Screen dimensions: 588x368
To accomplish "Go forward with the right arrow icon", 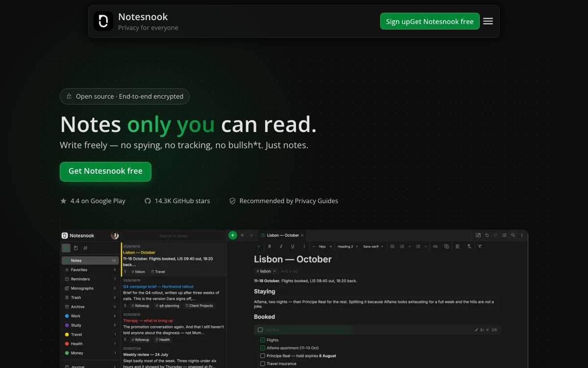I will [x=251, y=235].
